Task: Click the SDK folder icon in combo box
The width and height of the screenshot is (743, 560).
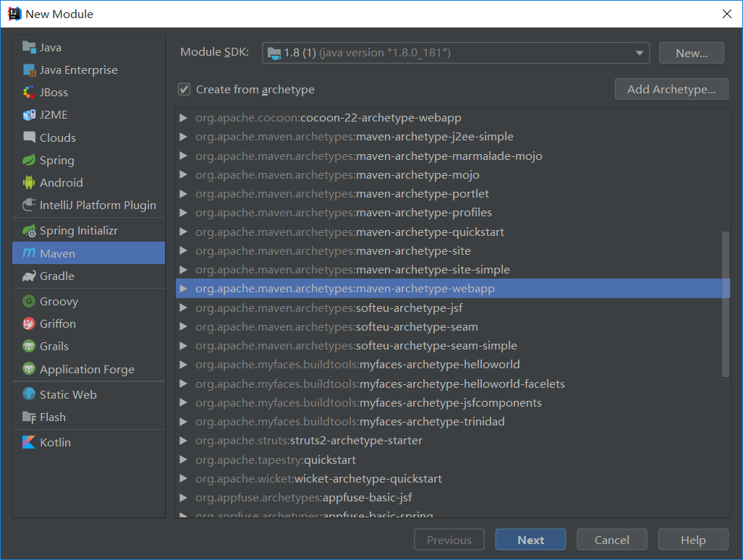Action: click(x=274, y=53)
